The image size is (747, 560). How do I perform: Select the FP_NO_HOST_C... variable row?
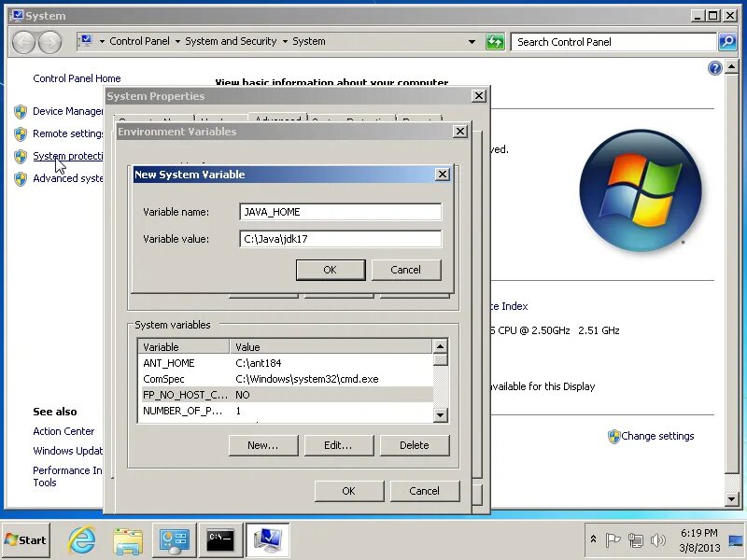[287, 395]
